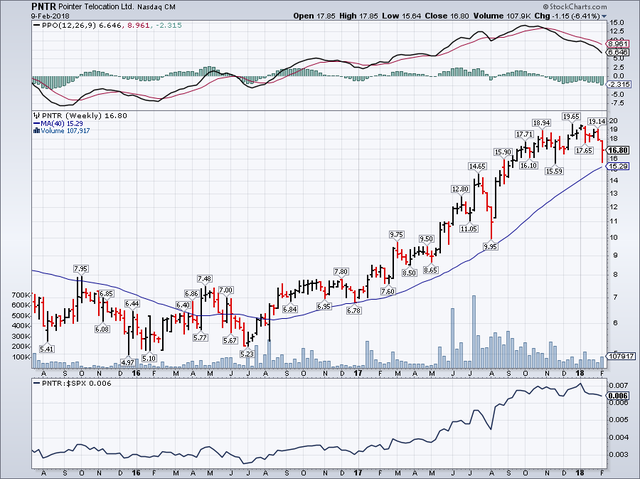
Task: Click the 6.78 low price label
Action: pyautogui.click(x=353, y=311)
